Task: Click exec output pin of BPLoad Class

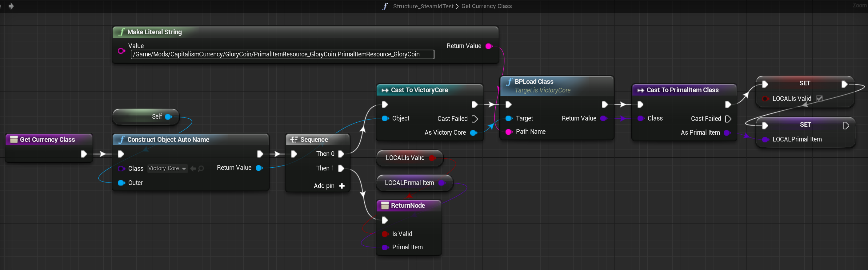Action: click(x=605, y=104)
